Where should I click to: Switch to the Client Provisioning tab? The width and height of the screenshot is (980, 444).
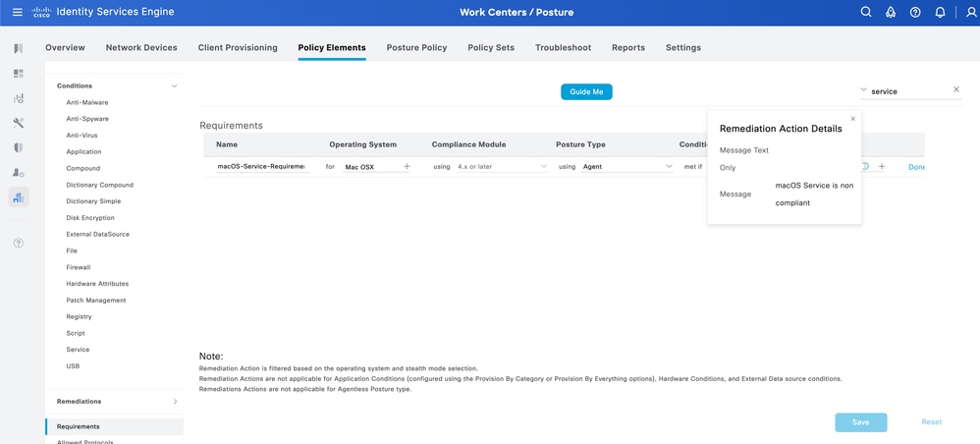(238, 47)
